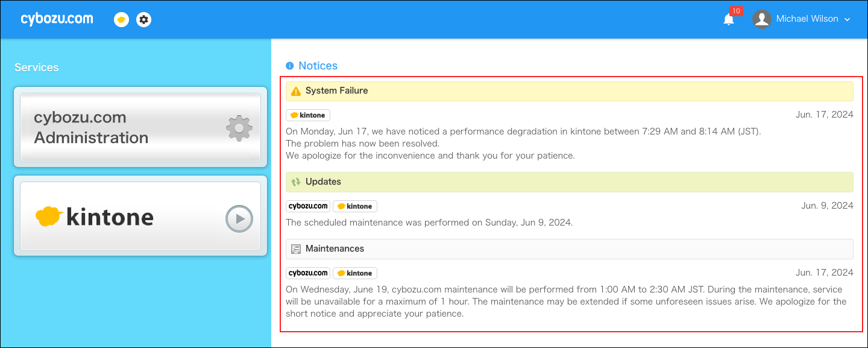Click the play icon on the kintone service tile
Viewport: 868px width, 348px height.
tap(239, 219)
